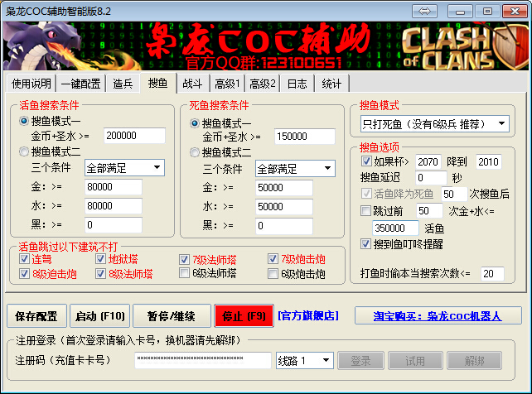Uncheck the 连弩 checkbox

pyautogui.click(x=25, y=259)
